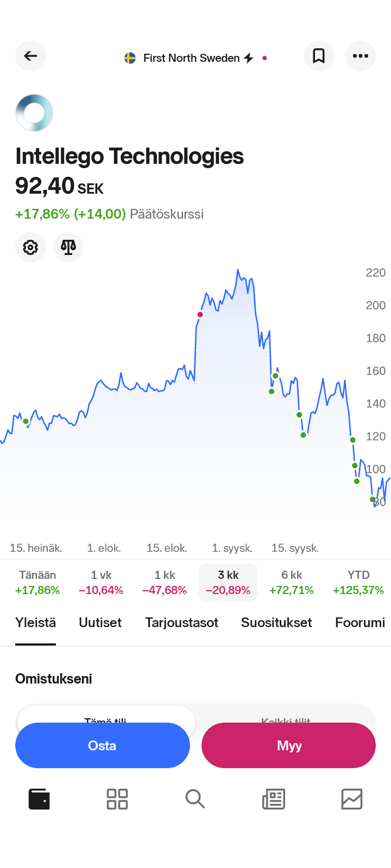Tap the back arrow button

point(30,56)
